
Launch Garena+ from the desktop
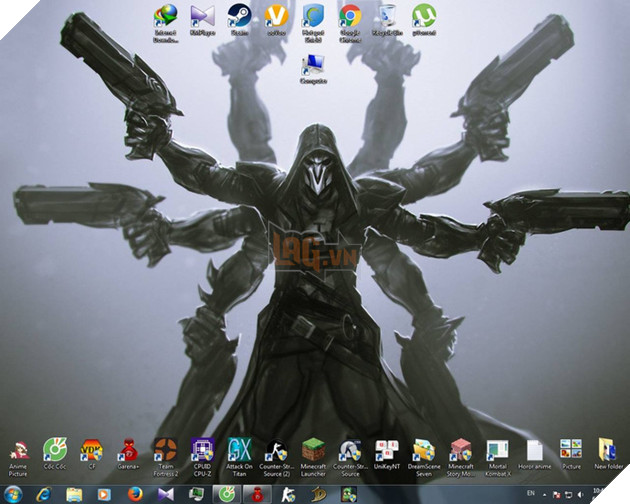(129, 455)
